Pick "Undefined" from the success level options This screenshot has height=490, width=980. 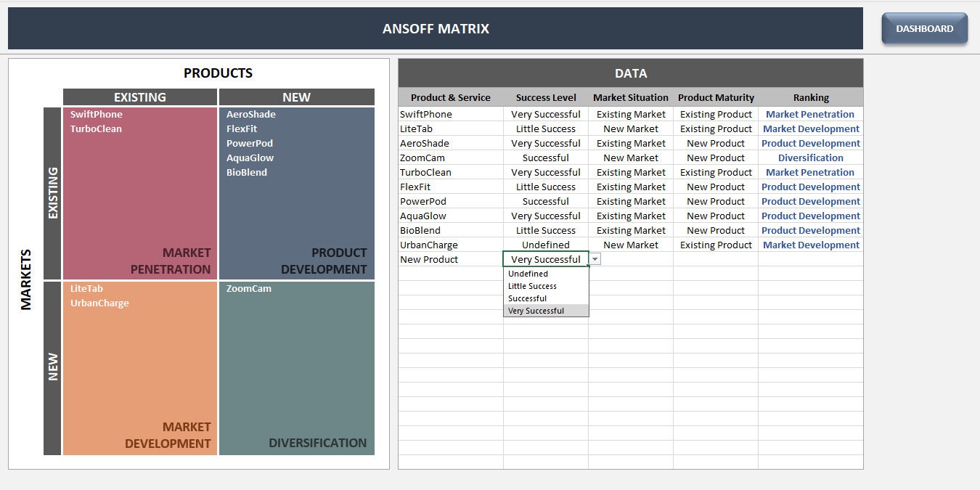528,274
